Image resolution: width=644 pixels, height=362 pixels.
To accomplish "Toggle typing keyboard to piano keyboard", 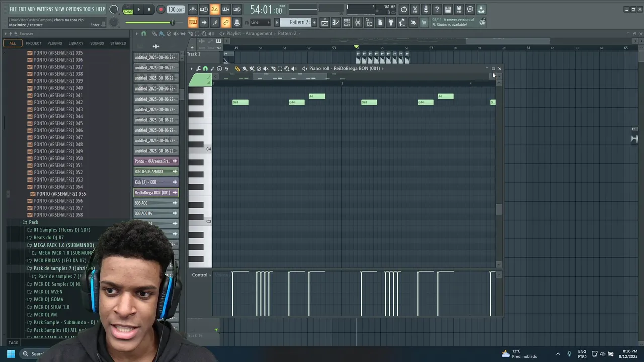I will point(193,22).
